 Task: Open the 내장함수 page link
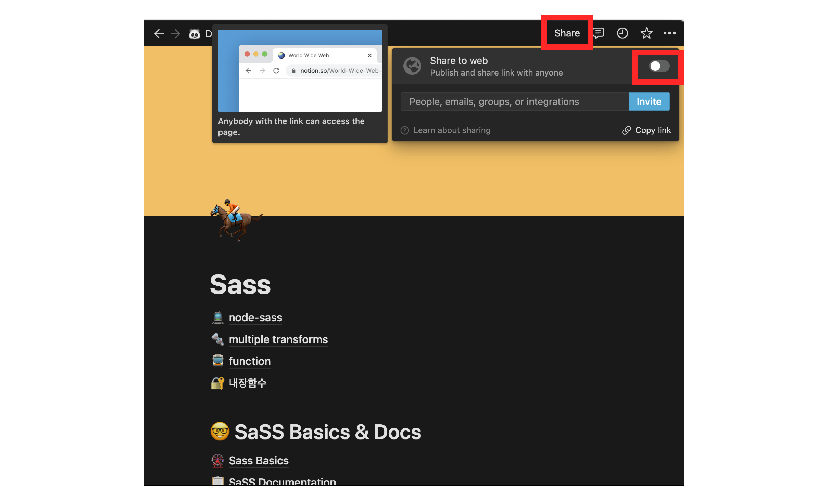tap(247, 383)
